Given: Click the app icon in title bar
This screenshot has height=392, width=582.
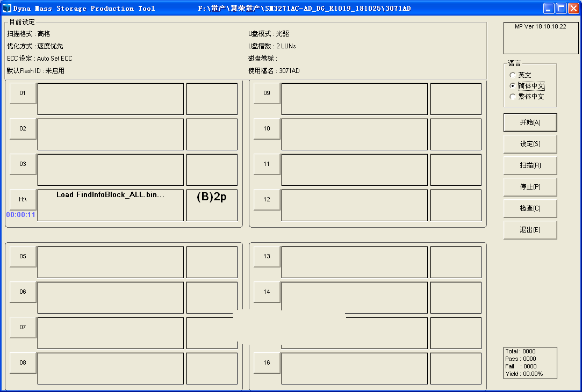Looking at the screenshot, I should pos(7,8).
